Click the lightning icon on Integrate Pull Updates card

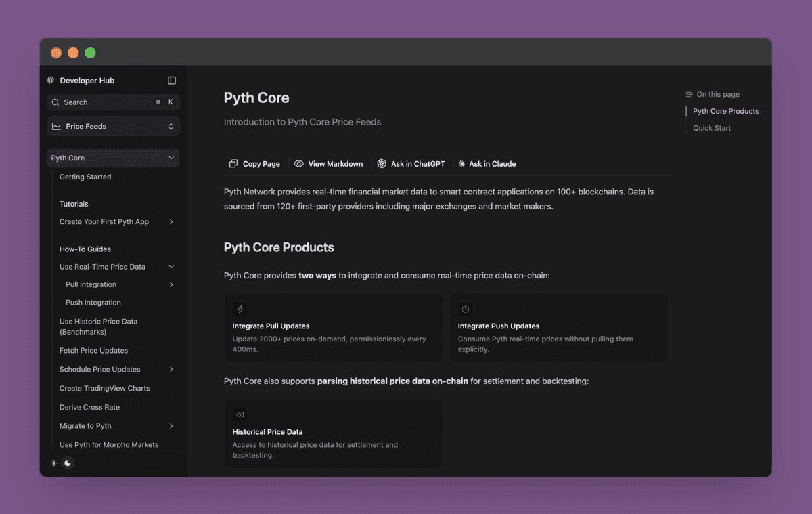click(240, 308)
